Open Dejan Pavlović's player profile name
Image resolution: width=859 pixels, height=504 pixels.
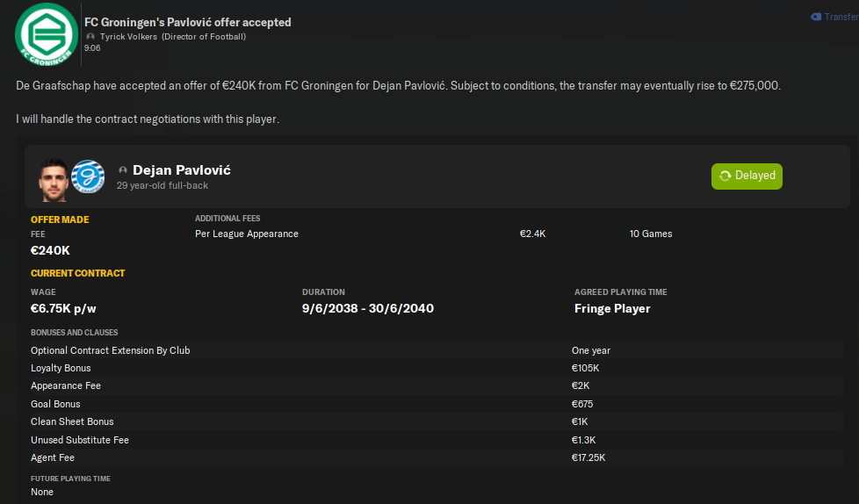point(182,170)
